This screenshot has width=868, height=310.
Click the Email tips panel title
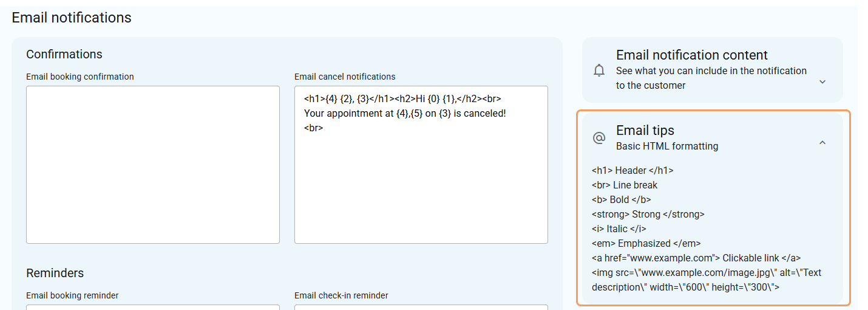click(x=645, y=130)
